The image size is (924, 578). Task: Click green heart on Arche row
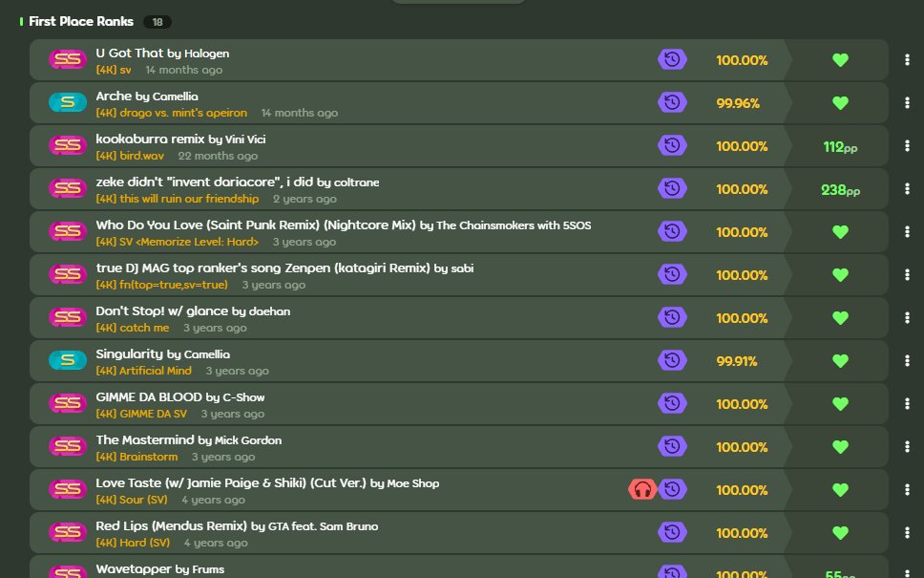840,103
